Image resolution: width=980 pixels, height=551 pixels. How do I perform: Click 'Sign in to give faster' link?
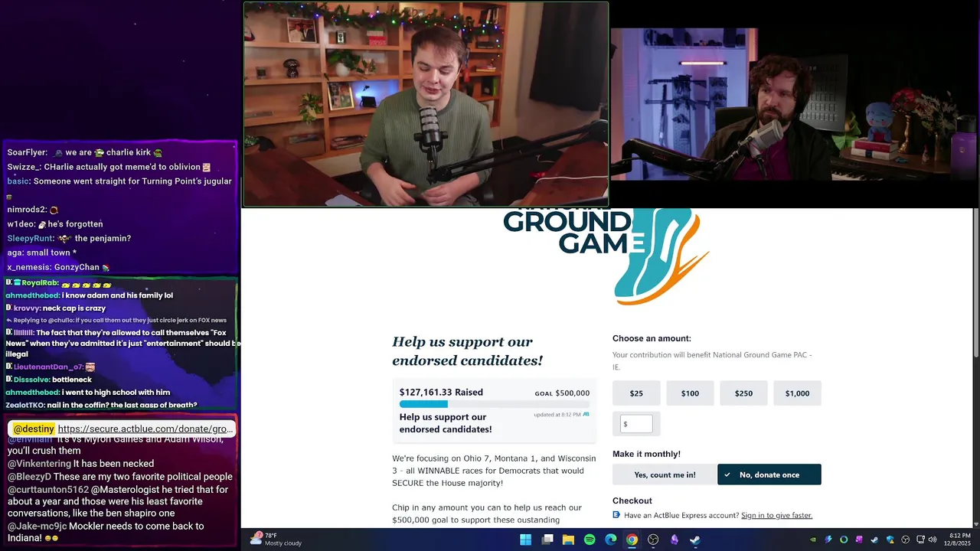click(x=776, y=515)
